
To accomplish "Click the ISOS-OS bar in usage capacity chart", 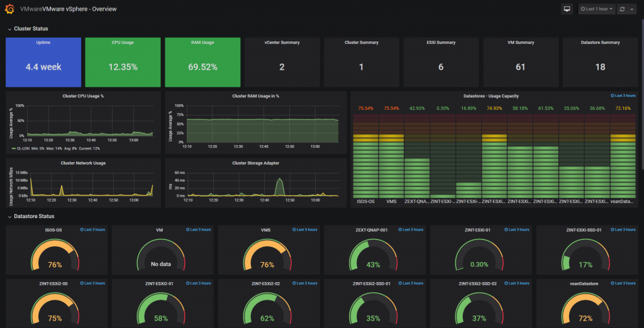I will pos(365,156).
